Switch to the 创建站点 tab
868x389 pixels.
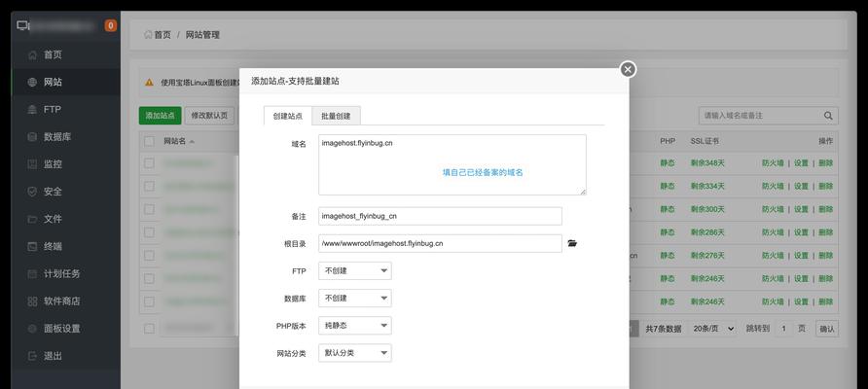point(288,116)
